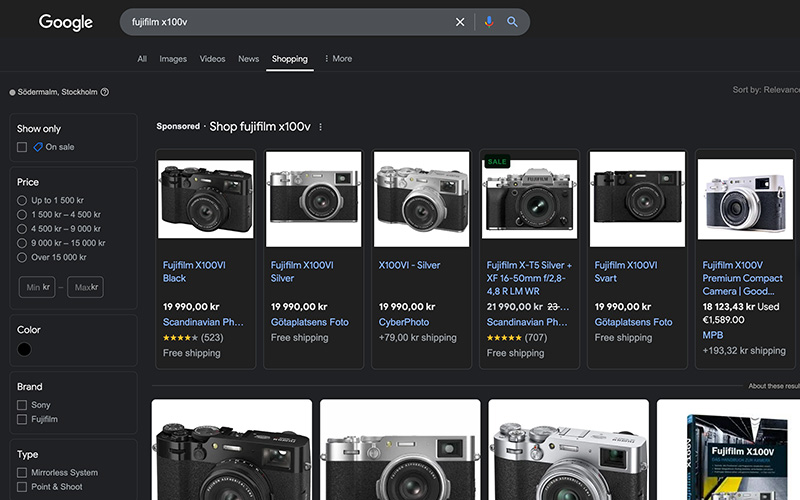Screen dimensions: 800x500
Task: Click star rating with 707 reviews
Action: [x=504, y=338]
